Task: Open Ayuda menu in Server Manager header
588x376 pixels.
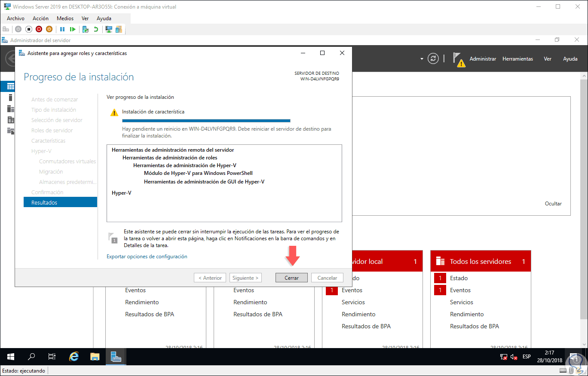Action: pyautogui.click(x=570, y=59)
